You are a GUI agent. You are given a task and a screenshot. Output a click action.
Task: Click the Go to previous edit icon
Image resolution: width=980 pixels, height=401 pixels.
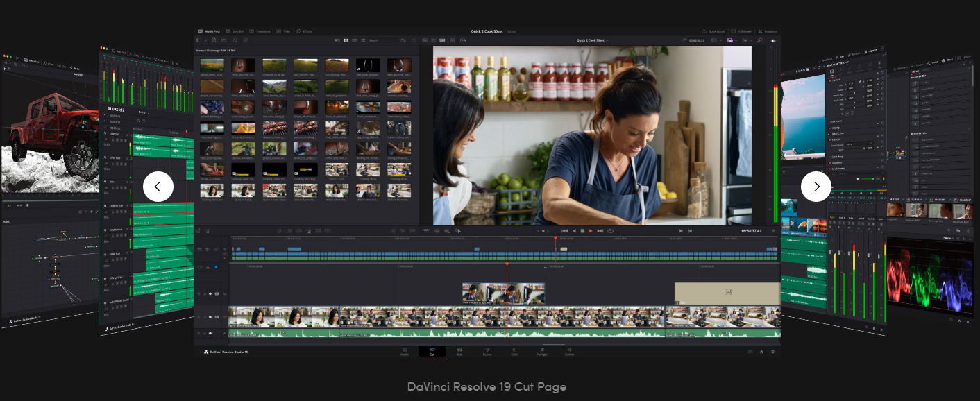(690, 230)
